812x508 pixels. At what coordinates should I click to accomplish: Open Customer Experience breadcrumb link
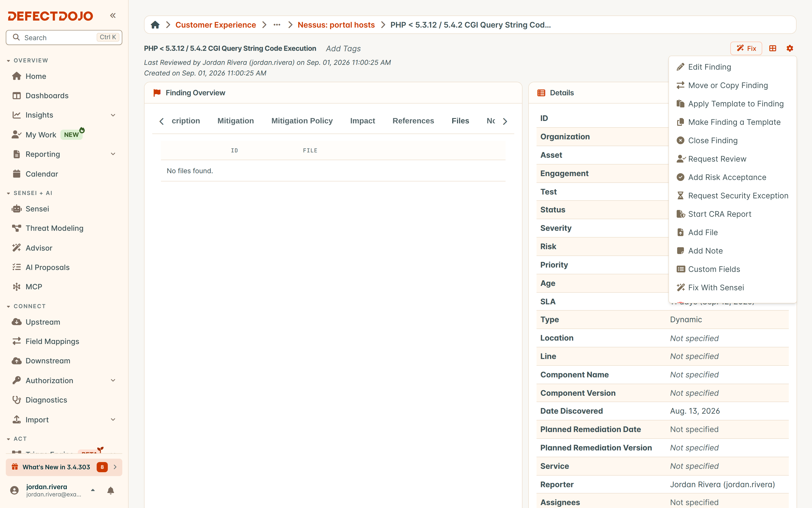216,25
